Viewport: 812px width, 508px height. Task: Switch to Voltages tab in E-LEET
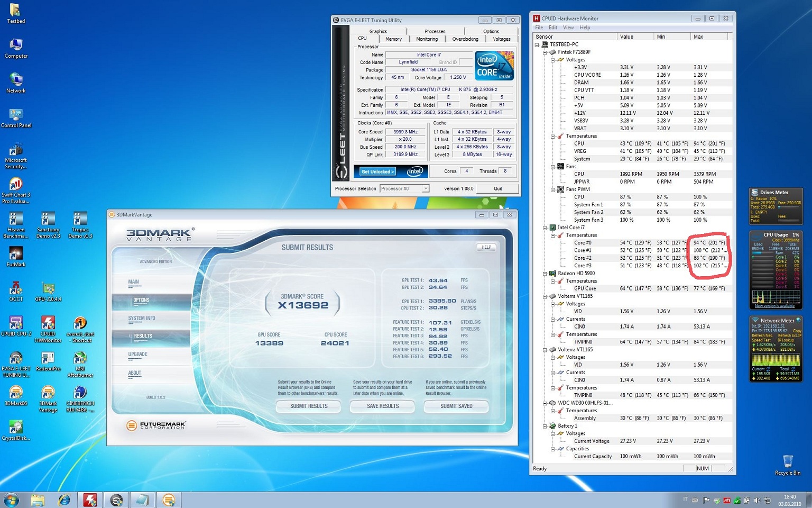pos(502,39)
